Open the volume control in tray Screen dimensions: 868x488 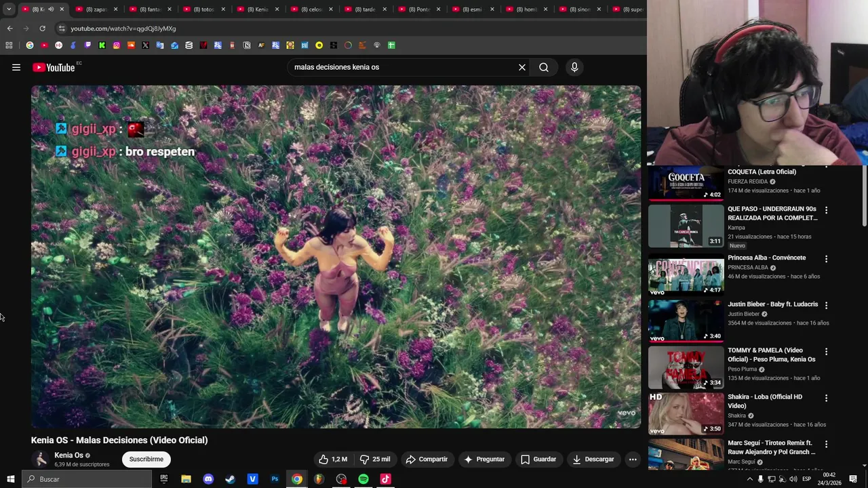tap(793, 479)
